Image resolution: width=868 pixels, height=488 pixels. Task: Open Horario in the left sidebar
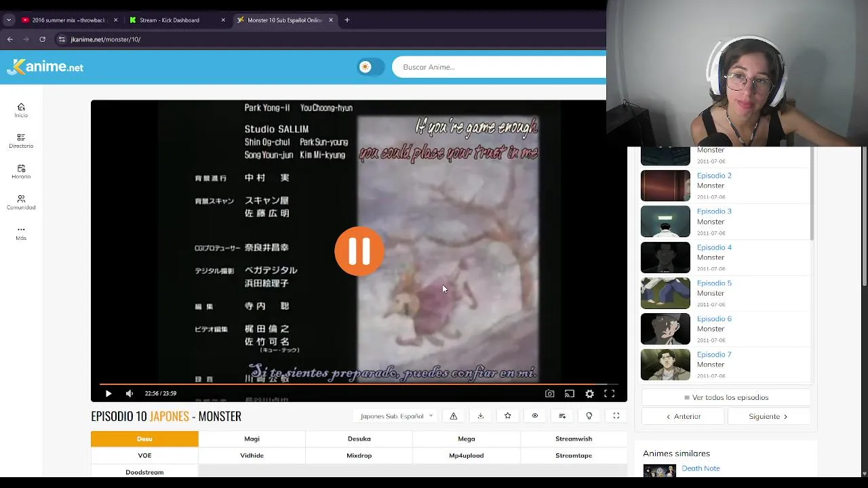click(x=21, y=171)
